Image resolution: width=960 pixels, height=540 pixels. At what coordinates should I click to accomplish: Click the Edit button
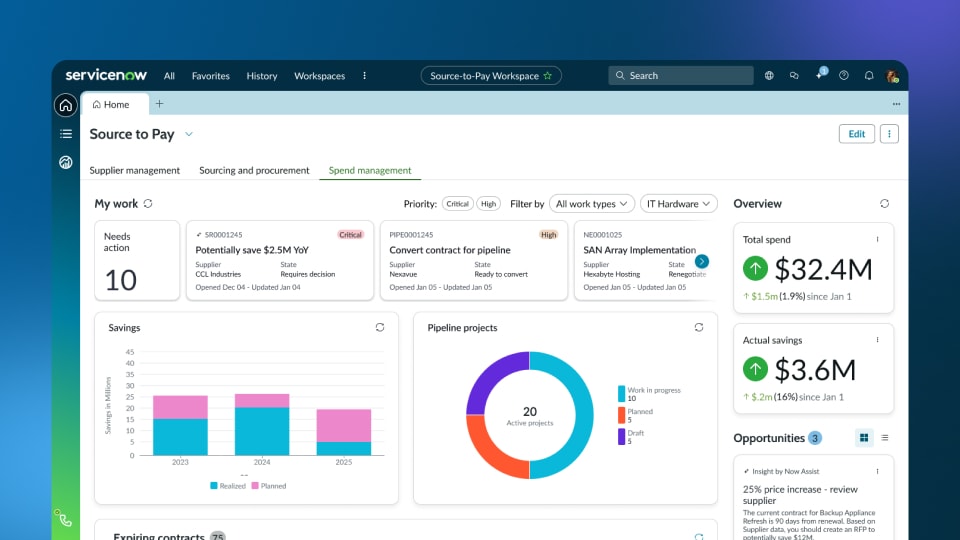(x=856, y=134)
